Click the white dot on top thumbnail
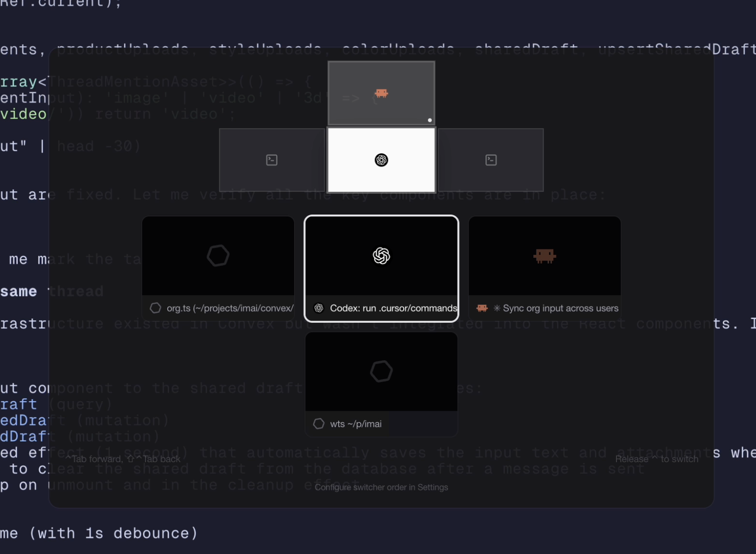This screenshot has width=756, height=554. [430, 120]
